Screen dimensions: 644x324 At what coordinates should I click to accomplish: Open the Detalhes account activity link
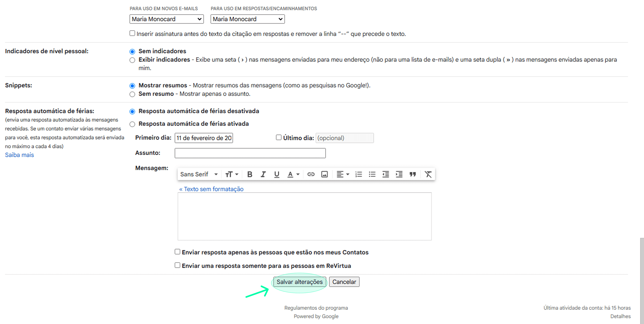620,316
